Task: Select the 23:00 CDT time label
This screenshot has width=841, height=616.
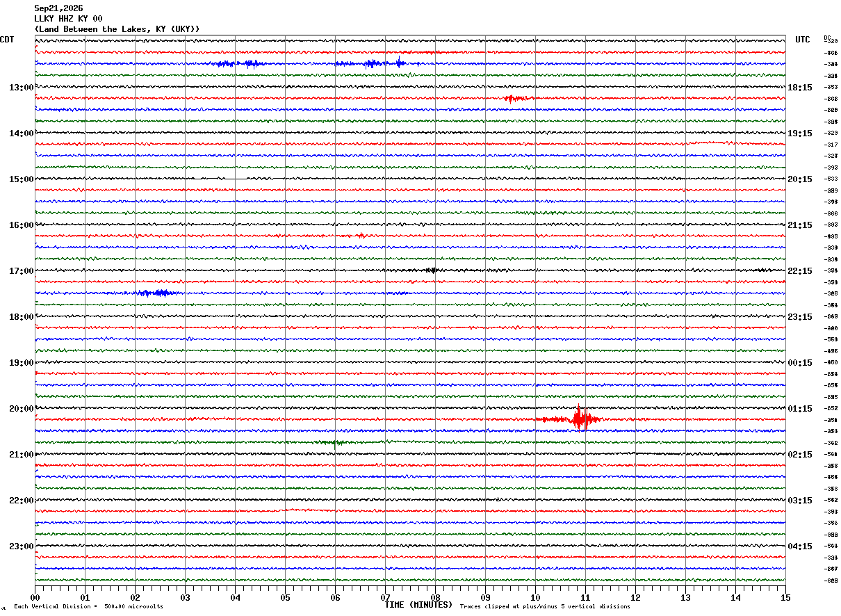Action: pos(21,546)
